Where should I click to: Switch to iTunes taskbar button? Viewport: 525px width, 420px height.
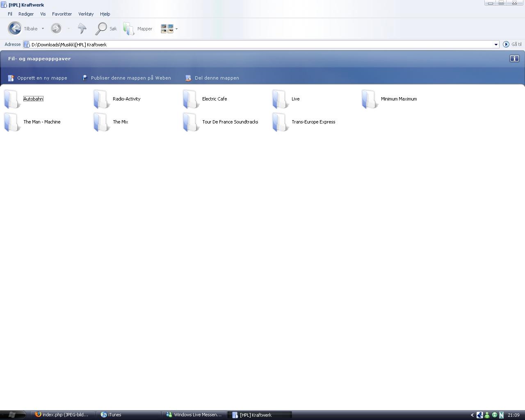click(x=128, y=415)
